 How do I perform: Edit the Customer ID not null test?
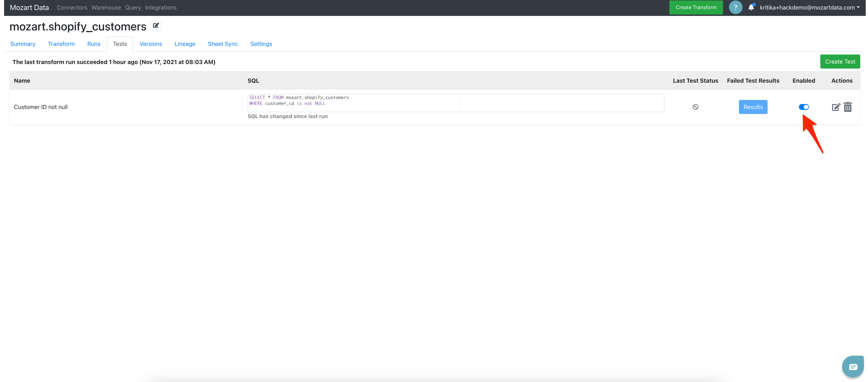click(x=836, y=107)
